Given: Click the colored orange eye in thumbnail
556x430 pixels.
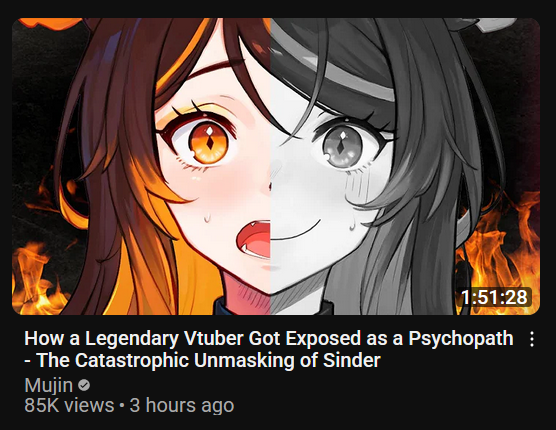Looking at the screenshot, I should (209, 142).
